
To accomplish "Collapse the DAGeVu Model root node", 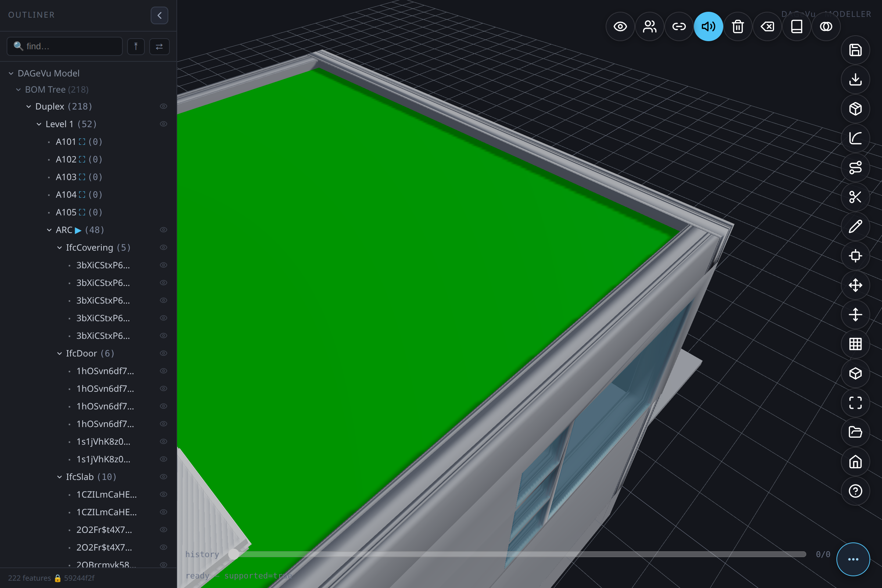I will coord(11,73).
